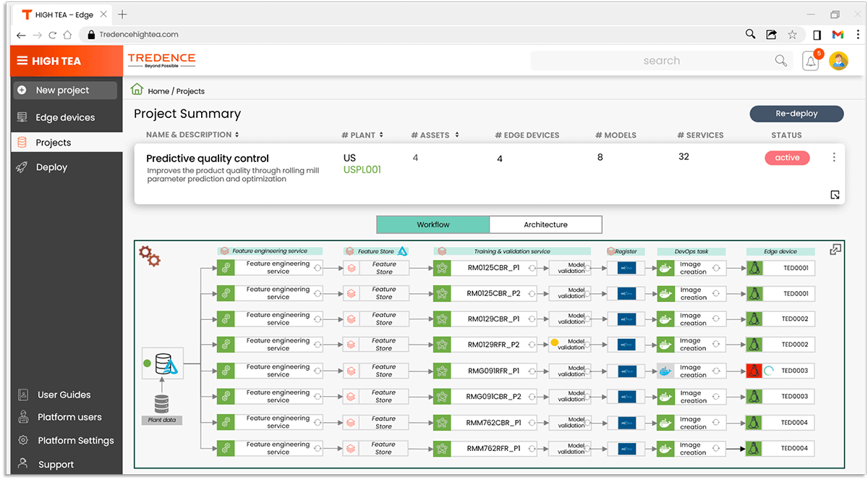This screenshot has height=480, width=868.
Task: Click the Re-deploy button
Action: click(796, 114)
